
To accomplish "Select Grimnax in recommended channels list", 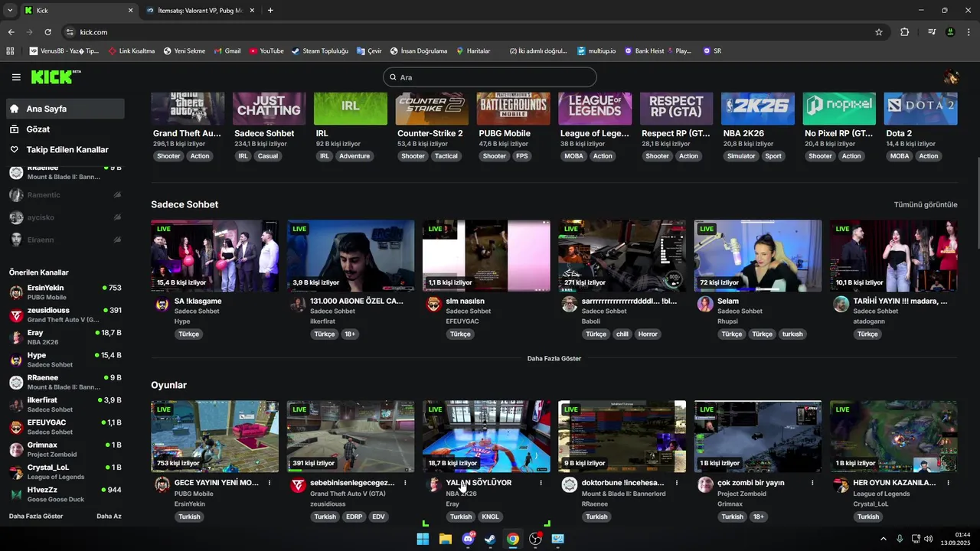I will [65, 449].
